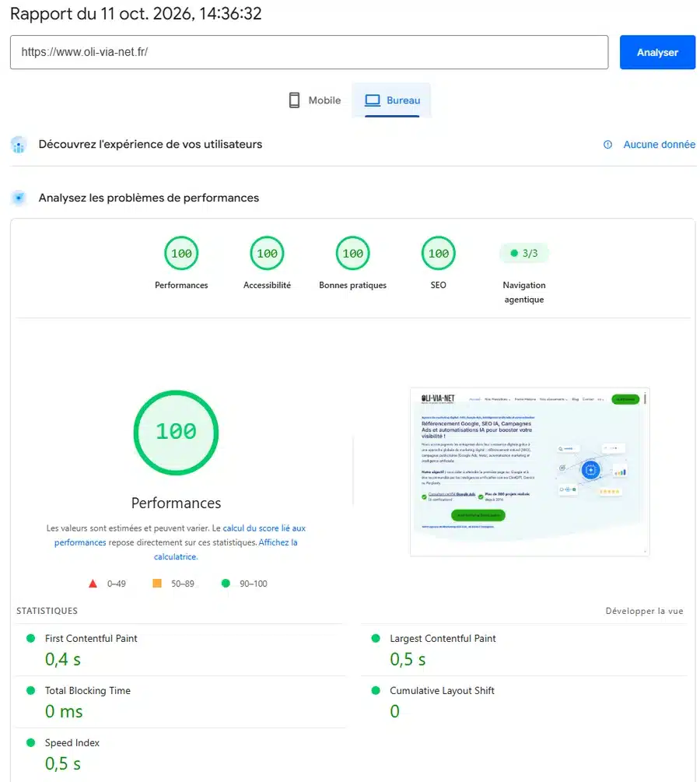Click the green dot beside Largest Contentful Paint
This screenshot has height=782, width=700.
pyautogui.click(x=376, y=638)
